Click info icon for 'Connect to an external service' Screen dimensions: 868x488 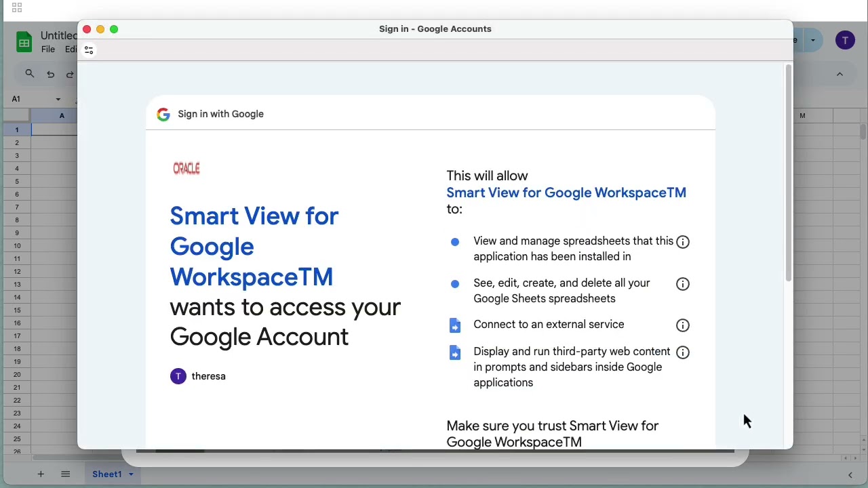(683, 325)
